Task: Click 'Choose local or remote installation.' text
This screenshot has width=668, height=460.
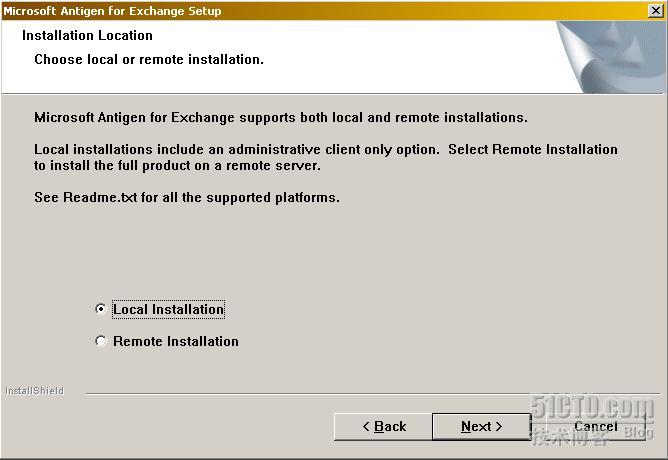Action: point(149,59)
